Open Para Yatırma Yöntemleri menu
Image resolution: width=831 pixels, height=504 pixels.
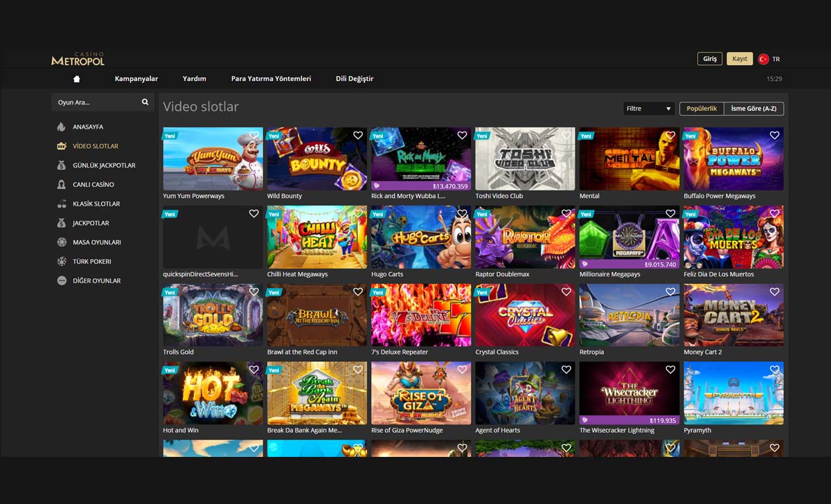(271, 79)
